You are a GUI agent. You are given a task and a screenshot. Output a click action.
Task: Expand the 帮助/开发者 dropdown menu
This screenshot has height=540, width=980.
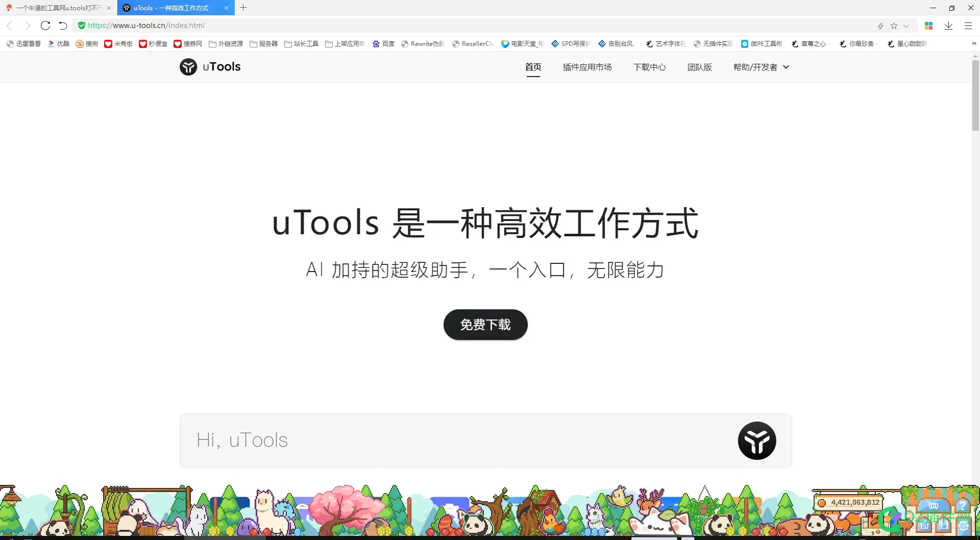[x=761, y=67]
